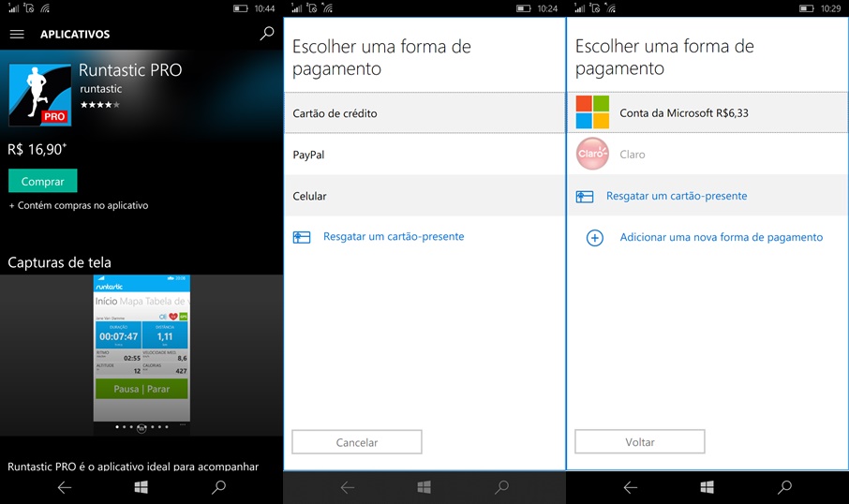Tap the back arrow in the left phone
Image resolution: width=849 pixels, height=504 pixels.
tap(65, 488)
